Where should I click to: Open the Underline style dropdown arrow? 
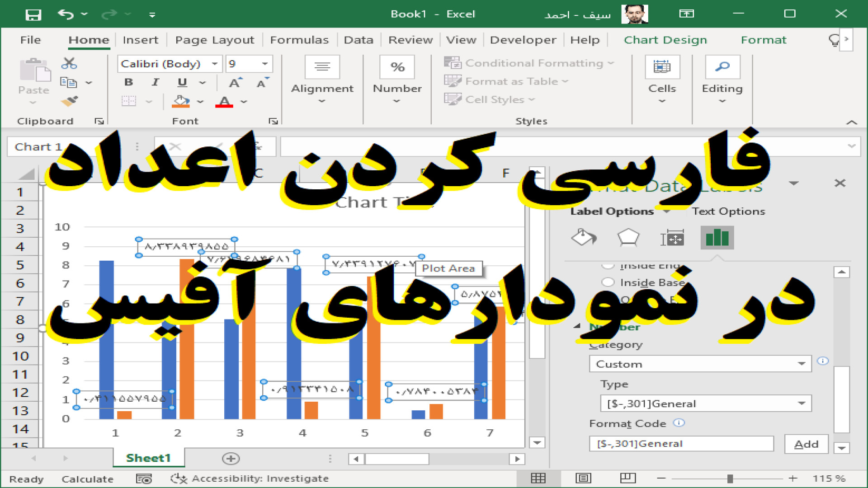pos(203,83)
